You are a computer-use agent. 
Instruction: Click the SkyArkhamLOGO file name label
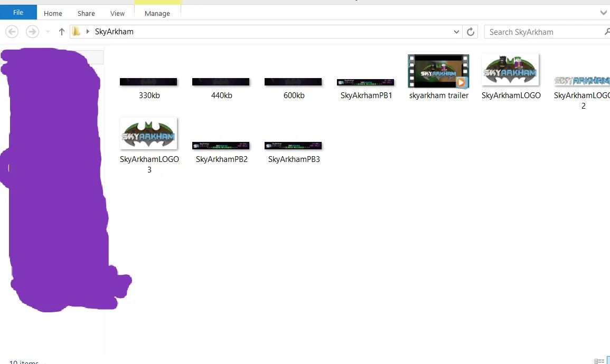(511, 95)
